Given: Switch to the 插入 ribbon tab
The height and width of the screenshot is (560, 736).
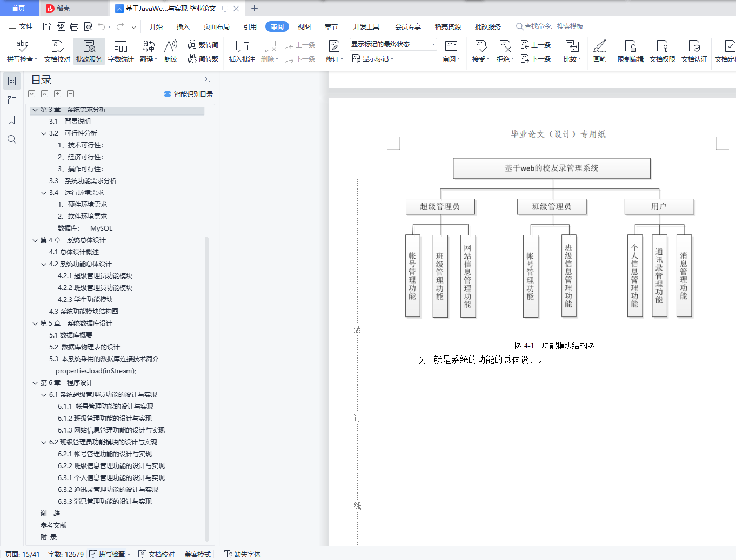Looking at the screenshot, I should pos(183,26).
